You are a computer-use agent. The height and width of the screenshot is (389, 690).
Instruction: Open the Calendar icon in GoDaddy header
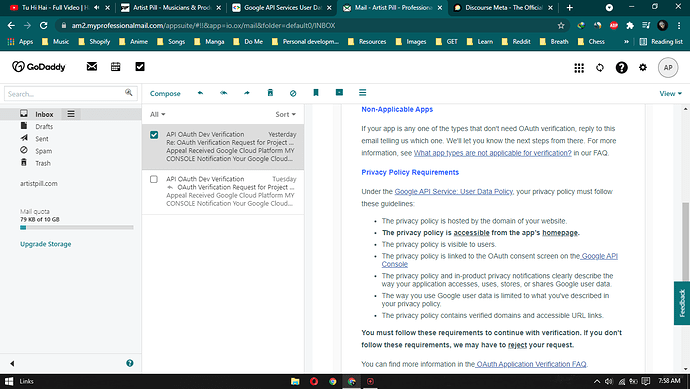[116, 66]
